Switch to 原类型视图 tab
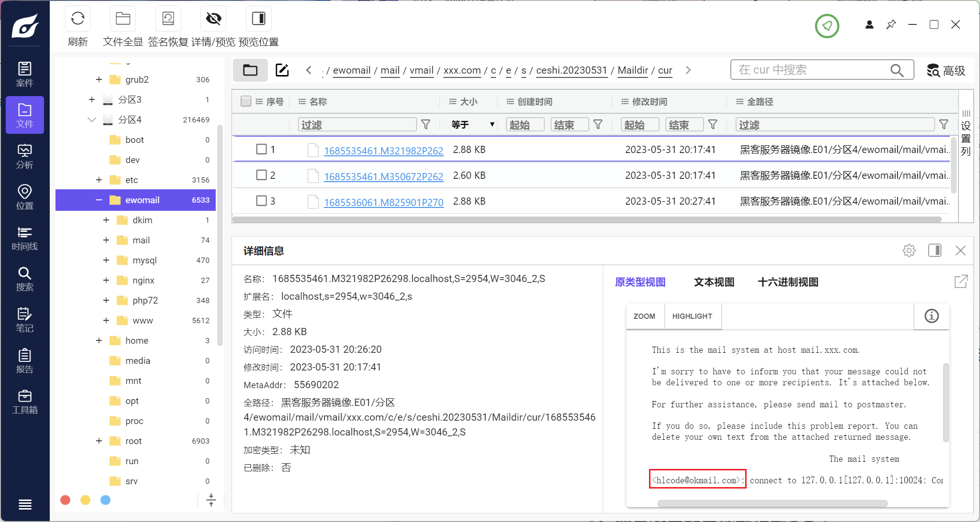Screen dimensions: 980x522 coord(640,282)
